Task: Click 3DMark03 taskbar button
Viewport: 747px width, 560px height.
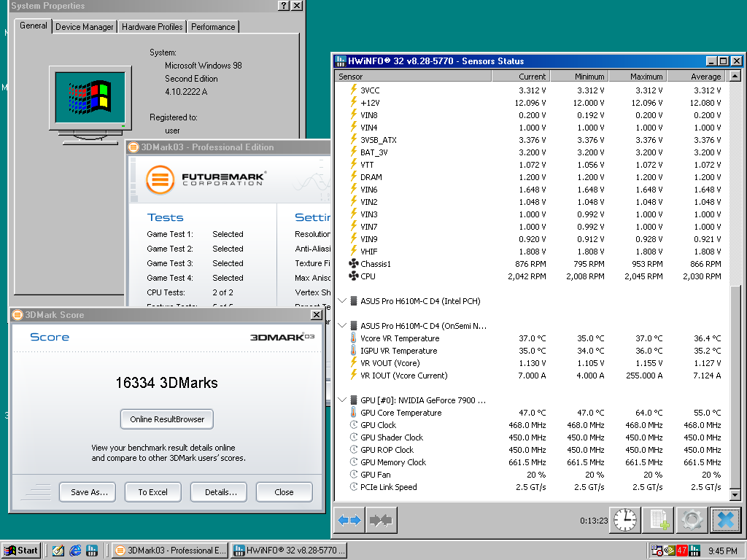Action: 170,551
